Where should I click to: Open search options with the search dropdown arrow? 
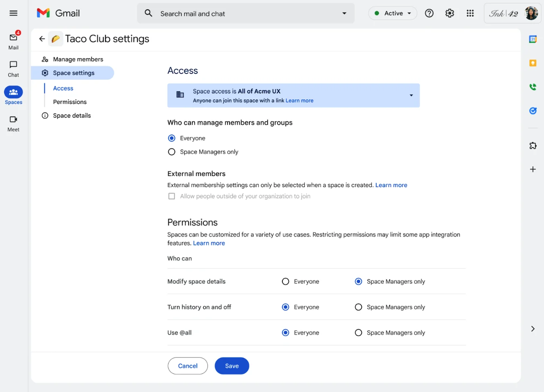click(344, 13)
